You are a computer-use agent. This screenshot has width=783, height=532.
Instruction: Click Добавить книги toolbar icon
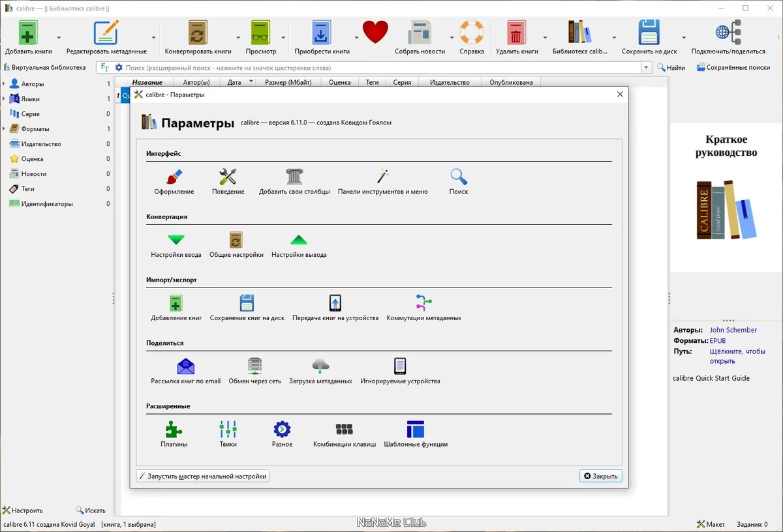pos(28,37)
